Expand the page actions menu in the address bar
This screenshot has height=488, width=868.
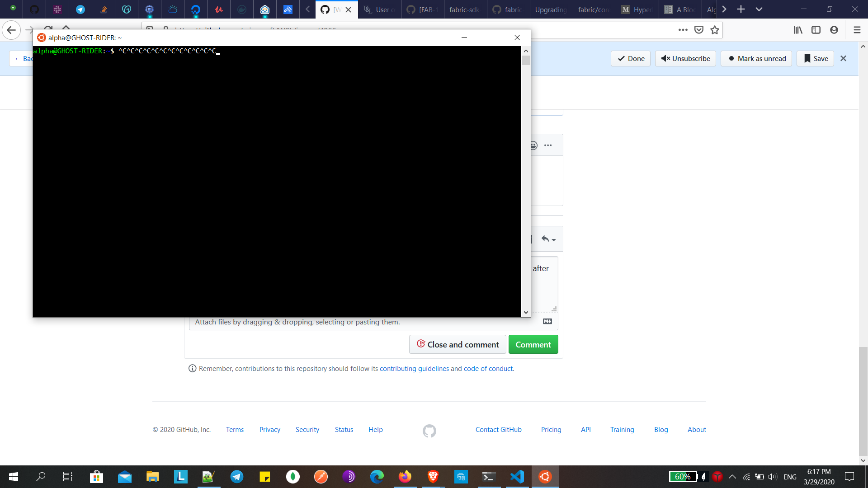[x=684, y=30]
